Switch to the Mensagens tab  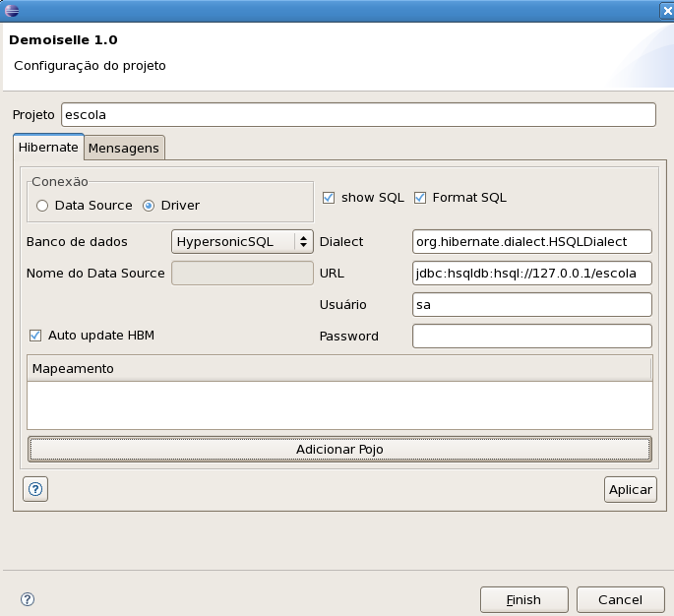point(124,148)
